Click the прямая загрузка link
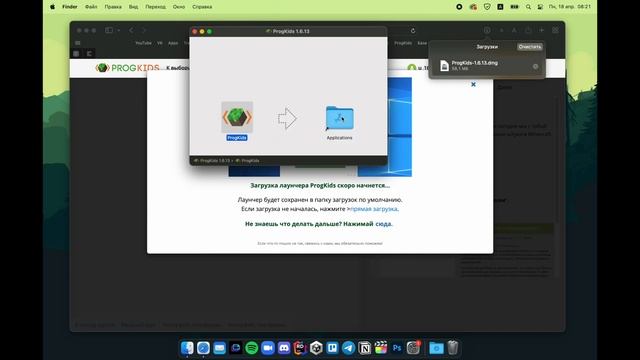 373,209
